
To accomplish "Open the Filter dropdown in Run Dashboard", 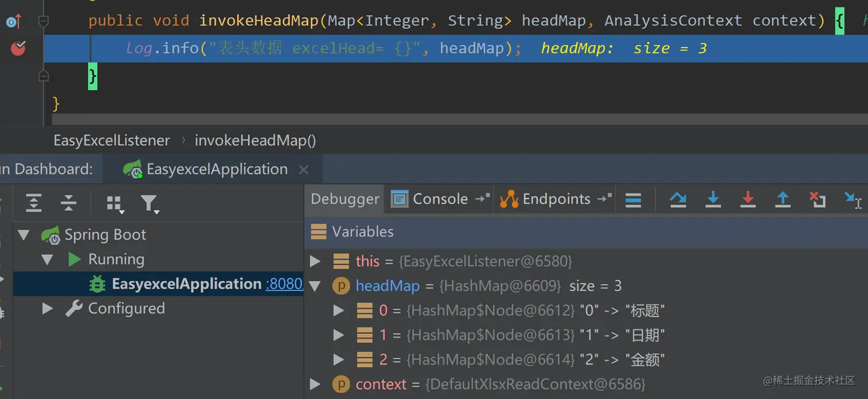I will [x=149, y=204].
